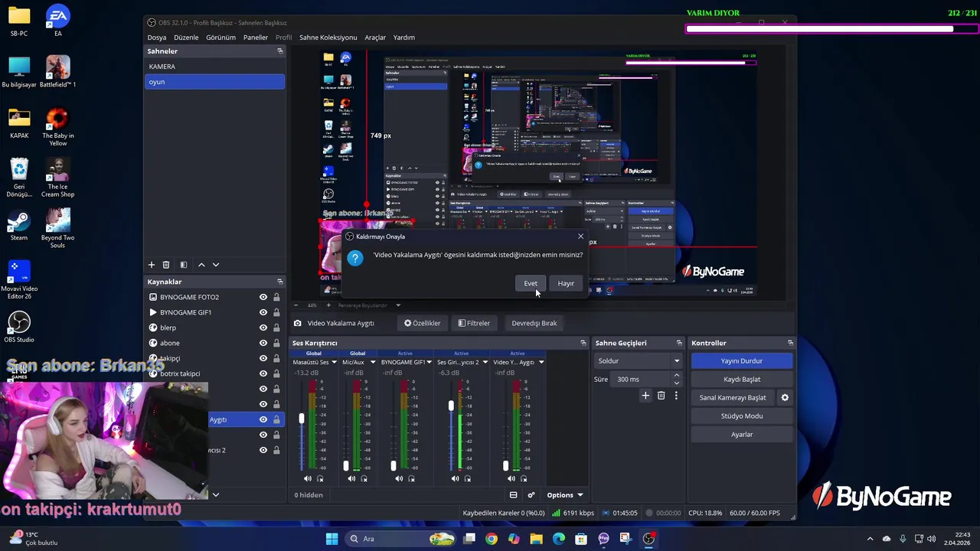The height and width of the screenshot is (551, 980).
Task: Open the BYNOGAME GIF1 mixer channel dropdown
Action: pyautogui.click(x=429, y=362)
